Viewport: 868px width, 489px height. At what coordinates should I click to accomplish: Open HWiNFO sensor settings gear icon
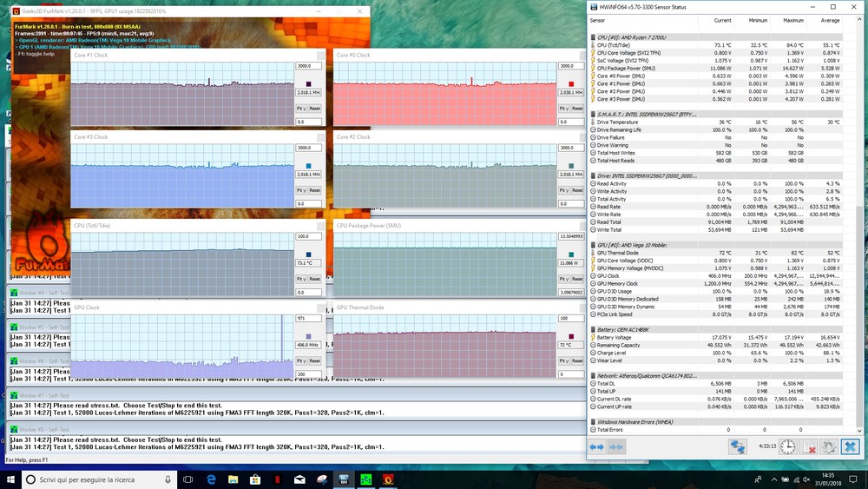pos(829,446)
